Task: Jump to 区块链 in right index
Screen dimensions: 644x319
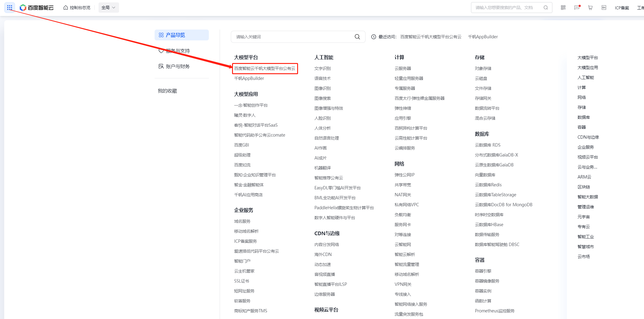Action: 584,187
